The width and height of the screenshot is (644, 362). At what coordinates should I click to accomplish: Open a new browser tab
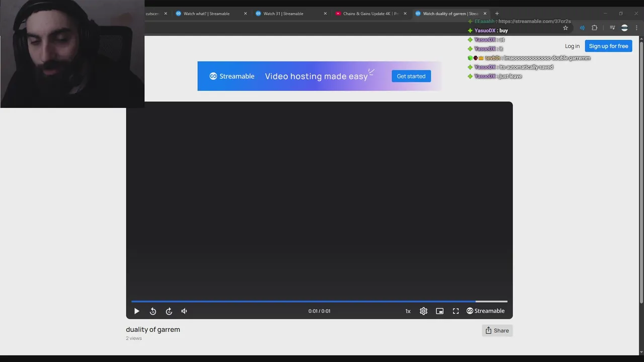(x=497, y=14)
